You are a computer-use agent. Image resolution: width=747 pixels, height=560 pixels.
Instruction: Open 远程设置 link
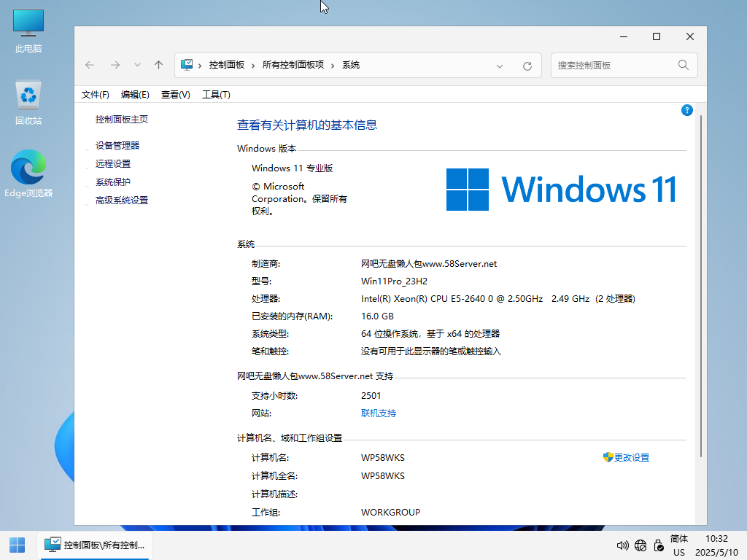click(x=113, y=164)
